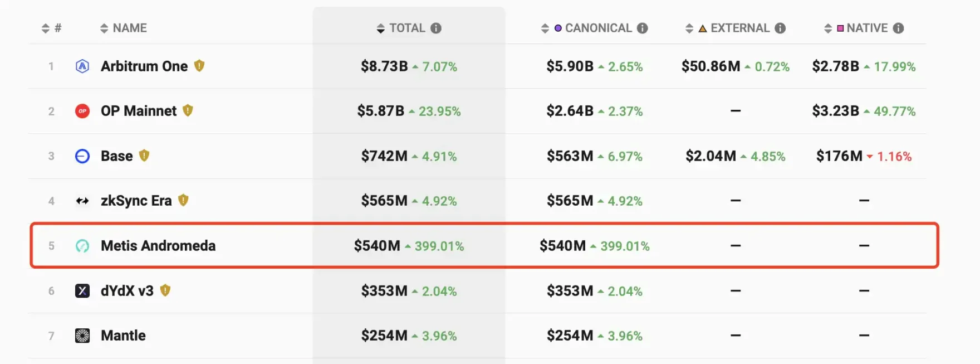Click the info icon beside TOTAL

click(x=436, y=28)
